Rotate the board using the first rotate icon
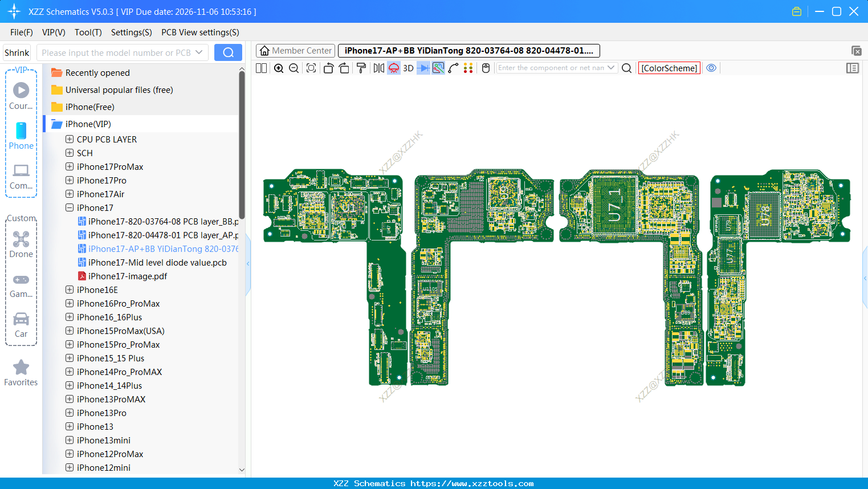This screenshot has width=868, height=489. point(328,68)
